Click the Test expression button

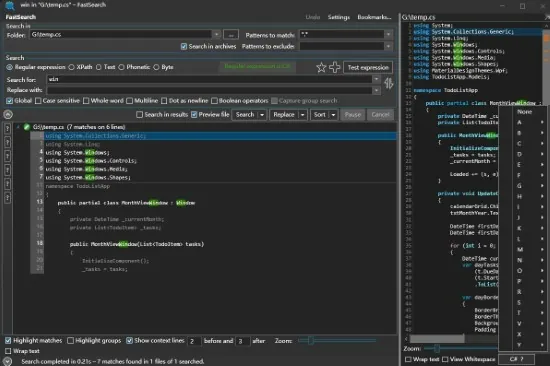[x=368, y=67]
